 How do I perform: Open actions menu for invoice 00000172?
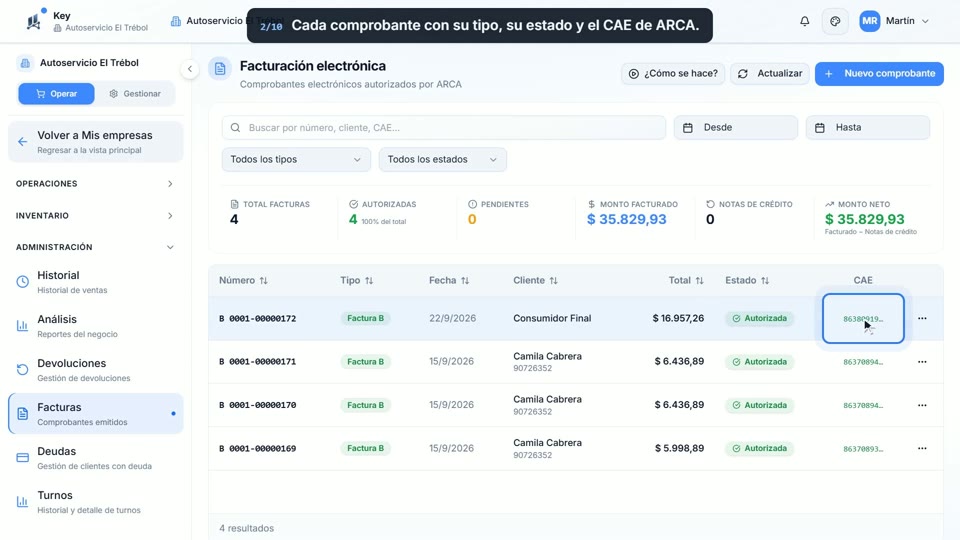tap(922, 318)
